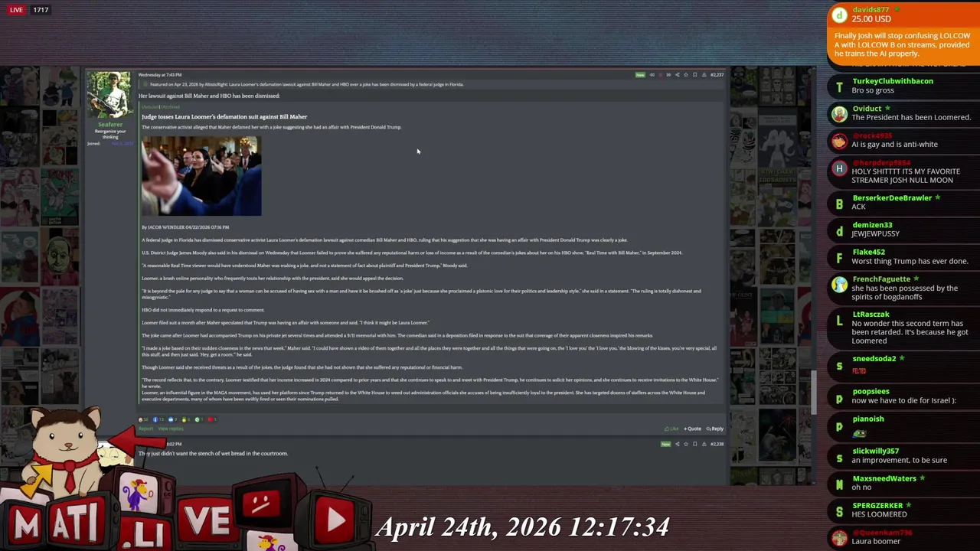980x551 pixels.
Task: Click poopsiees chat username
Action: [871, 392]
